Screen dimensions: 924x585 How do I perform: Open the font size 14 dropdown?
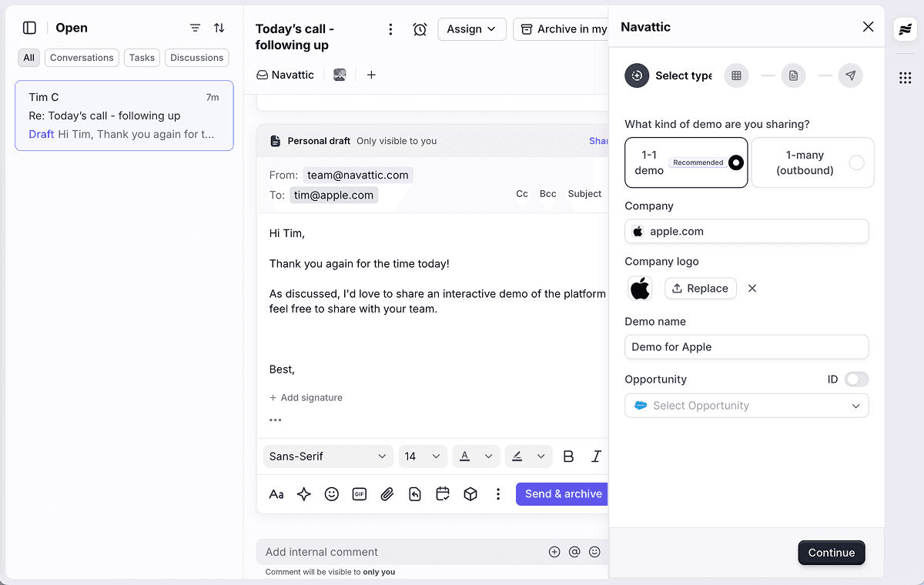422,456
